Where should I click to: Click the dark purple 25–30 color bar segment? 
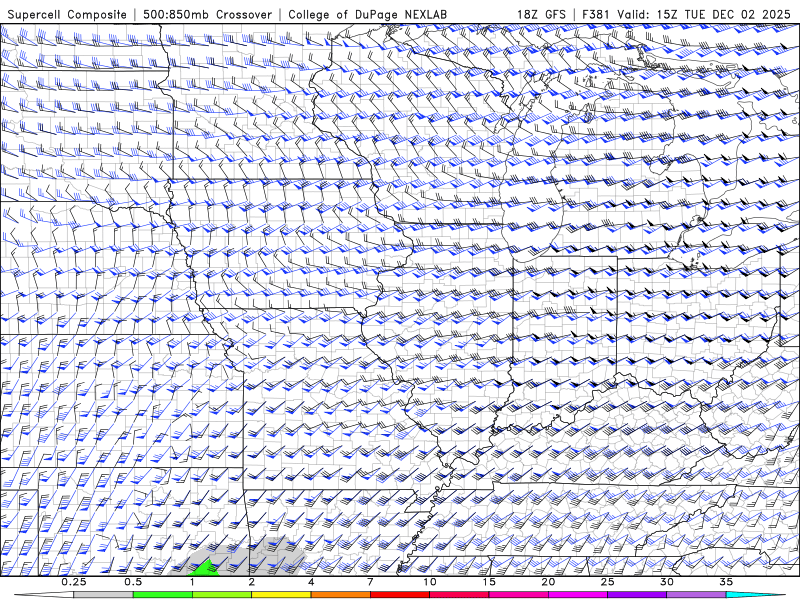[x=637, y=595]
